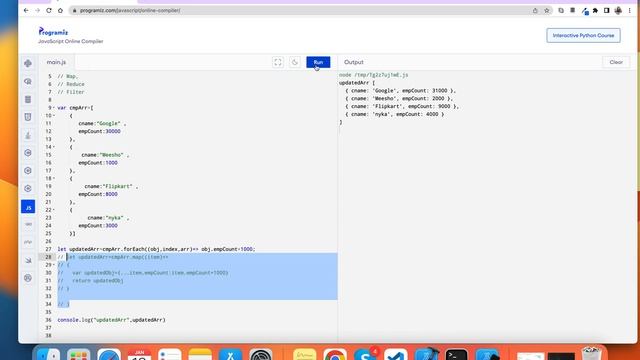The image size is (640, 360).
Task: Open the Interactive Python Course link
Action: click(583, 36)
